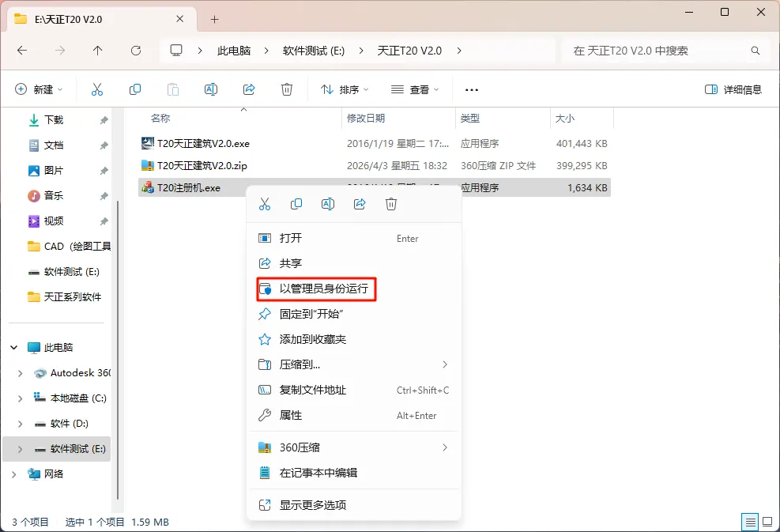
Task: Click Share icon in context menu
Action: [x=360, y=204]
